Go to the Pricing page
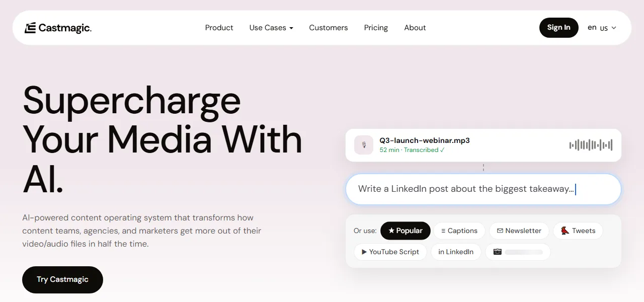This screenshot has height=302, width=644. coord(376,28)
